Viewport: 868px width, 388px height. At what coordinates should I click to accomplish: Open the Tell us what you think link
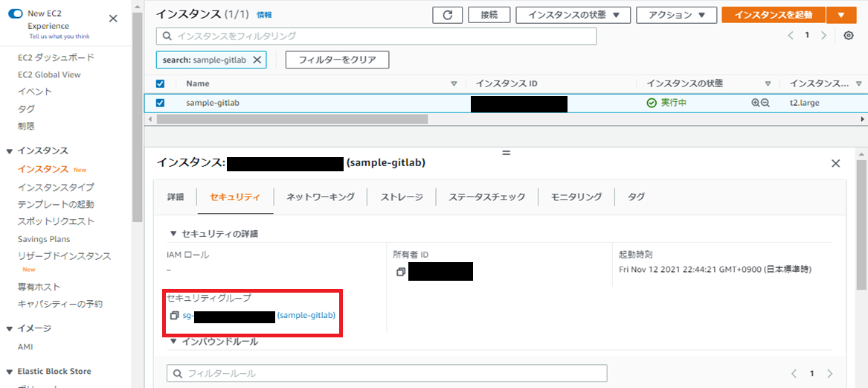(60, 36)
